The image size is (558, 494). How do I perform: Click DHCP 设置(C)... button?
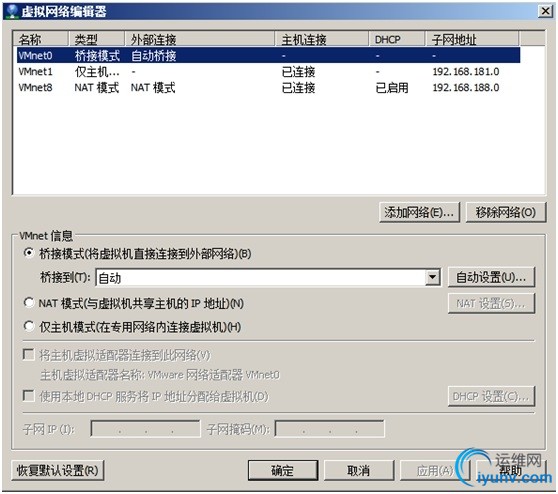(x=491, y=396)
